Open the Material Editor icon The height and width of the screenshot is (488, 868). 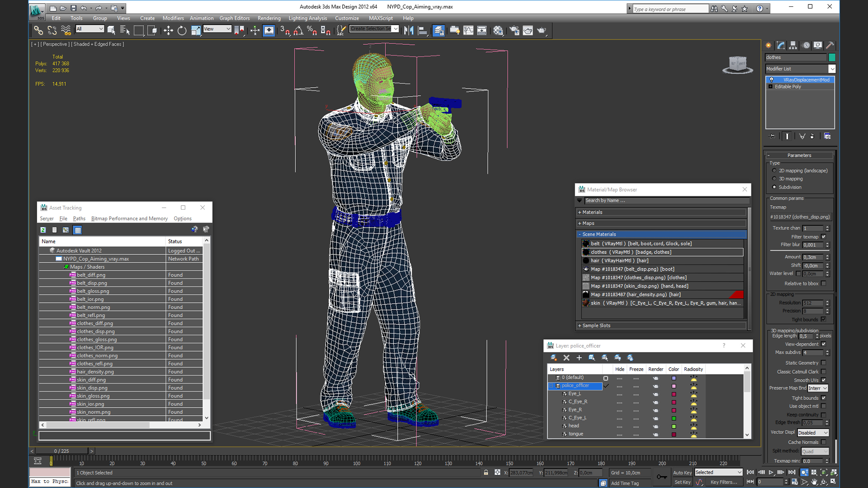(x=498, y=30)
